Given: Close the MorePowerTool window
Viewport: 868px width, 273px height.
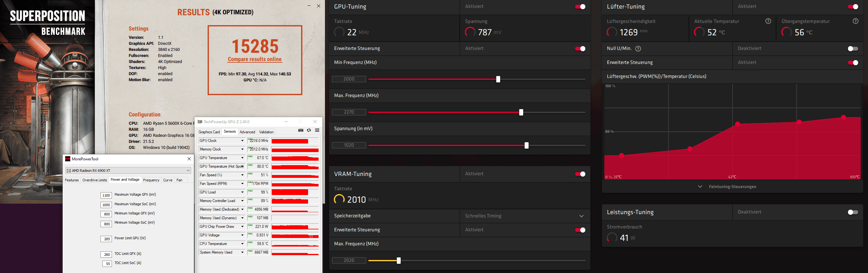Looking at the screenshot, I should [189, 159].
